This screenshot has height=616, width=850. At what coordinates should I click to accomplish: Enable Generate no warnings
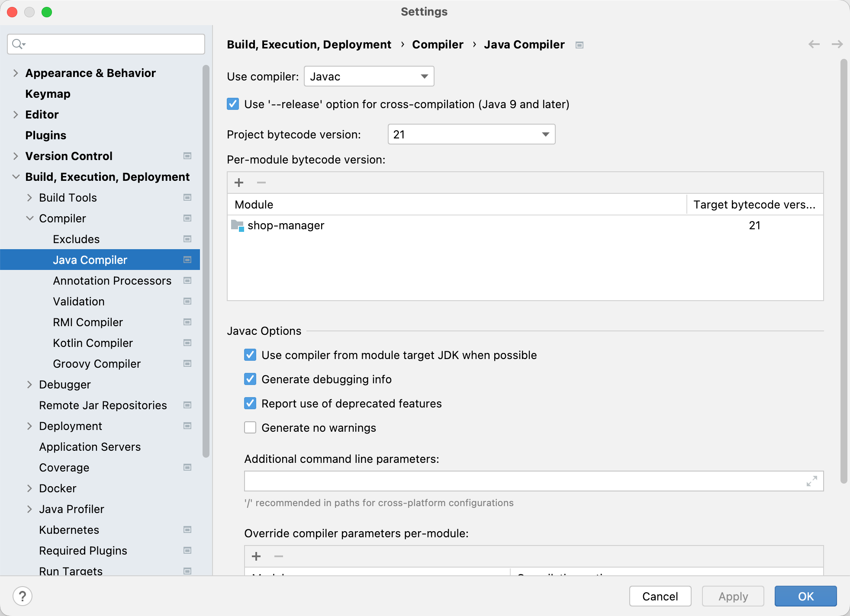click(250, 428)
